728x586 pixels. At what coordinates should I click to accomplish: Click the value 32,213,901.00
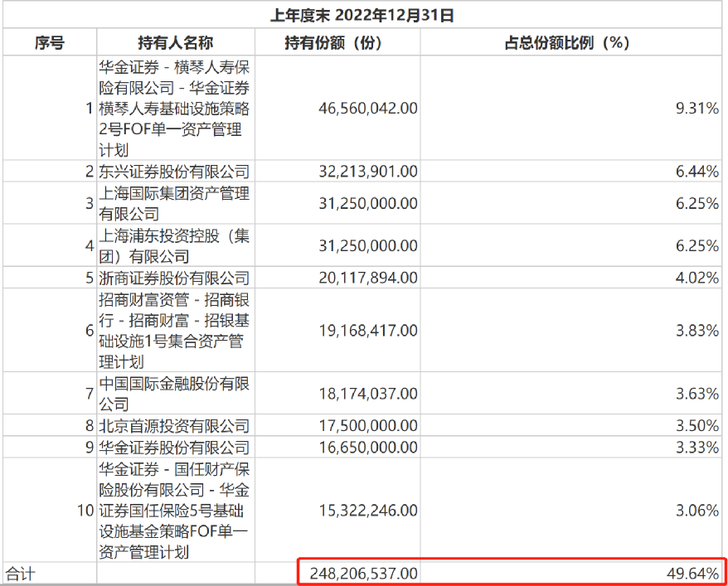pyautogui.click(x=367, y=172)
